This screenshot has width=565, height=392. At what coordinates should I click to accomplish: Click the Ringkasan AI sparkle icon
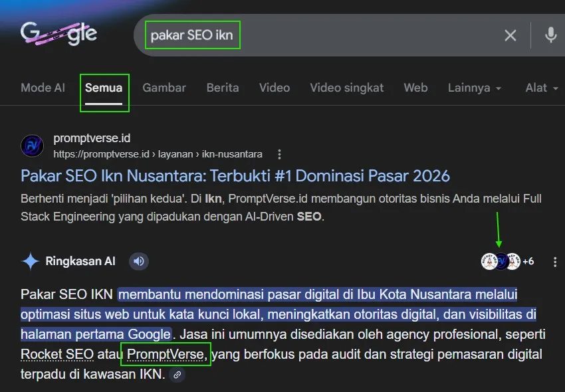click(31, 261)
